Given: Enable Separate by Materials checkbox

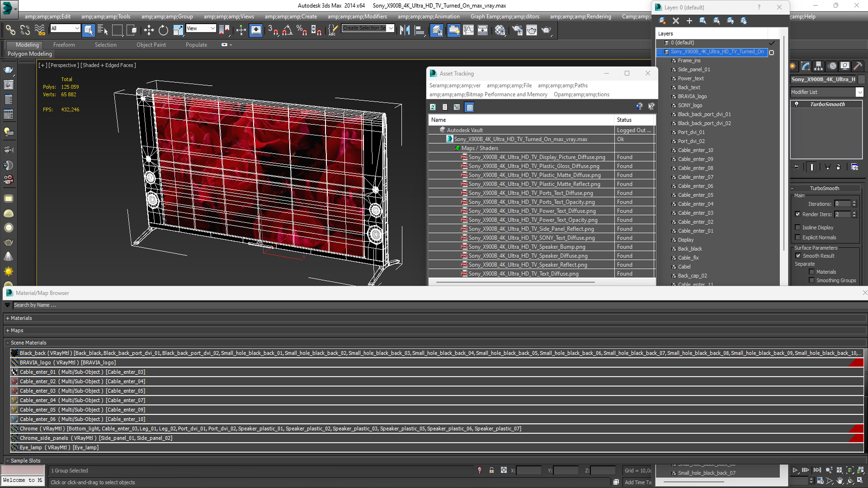Looking at the screenshot, I should pyautogui.click(x=811, y=272).
